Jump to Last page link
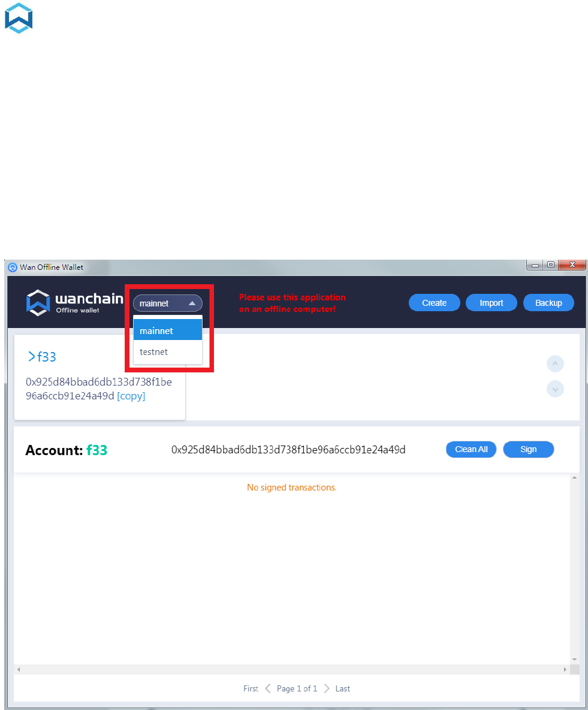The width and height of the screenshot is (588, 710). [343, 688]
